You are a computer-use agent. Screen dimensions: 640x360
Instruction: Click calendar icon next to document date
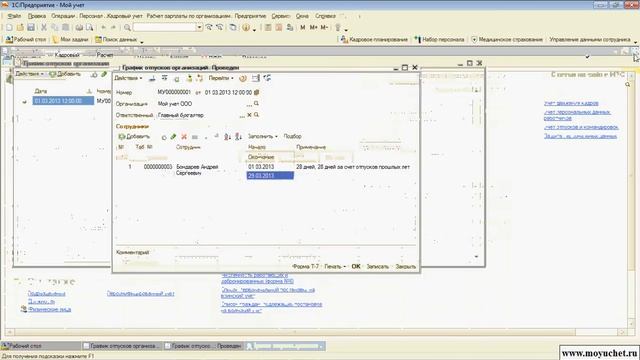[x=256, y=92]
